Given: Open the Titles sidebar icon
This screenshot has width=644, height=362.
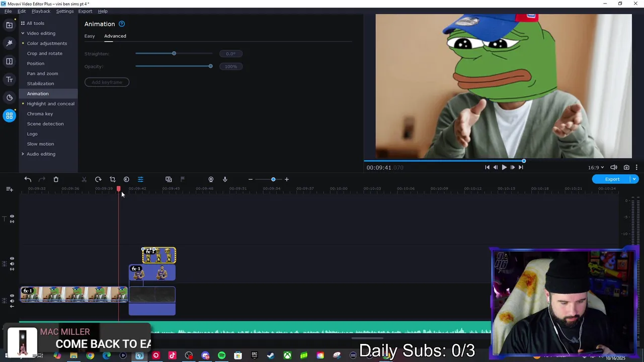Looking at the screenshot, I should (x=9, y=79).
